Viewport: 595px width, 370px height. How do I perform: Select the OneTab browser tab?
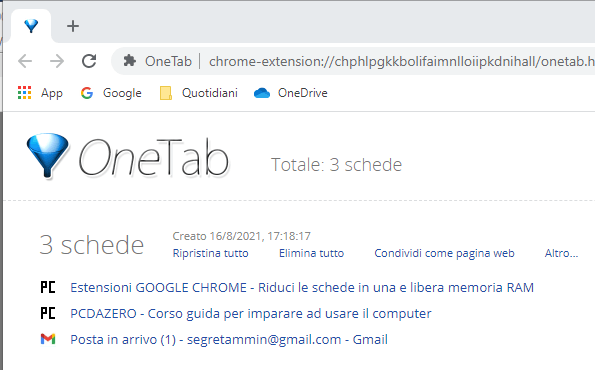(x=31, y=26)
